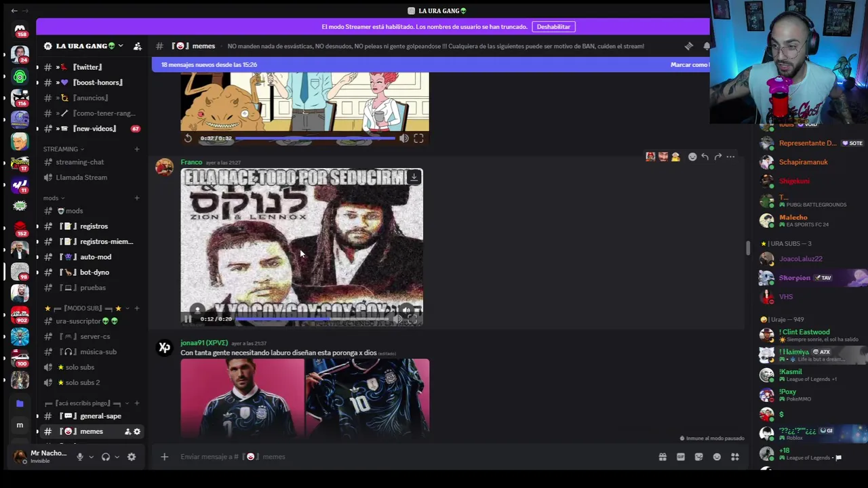
Task: Open the 'm' server icon
Action: click(20, 425)
